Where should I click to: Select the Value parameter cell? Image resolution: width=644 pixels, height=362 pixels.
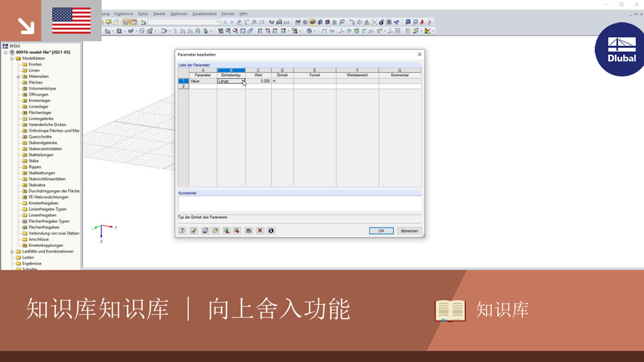(x=203, y=81)
